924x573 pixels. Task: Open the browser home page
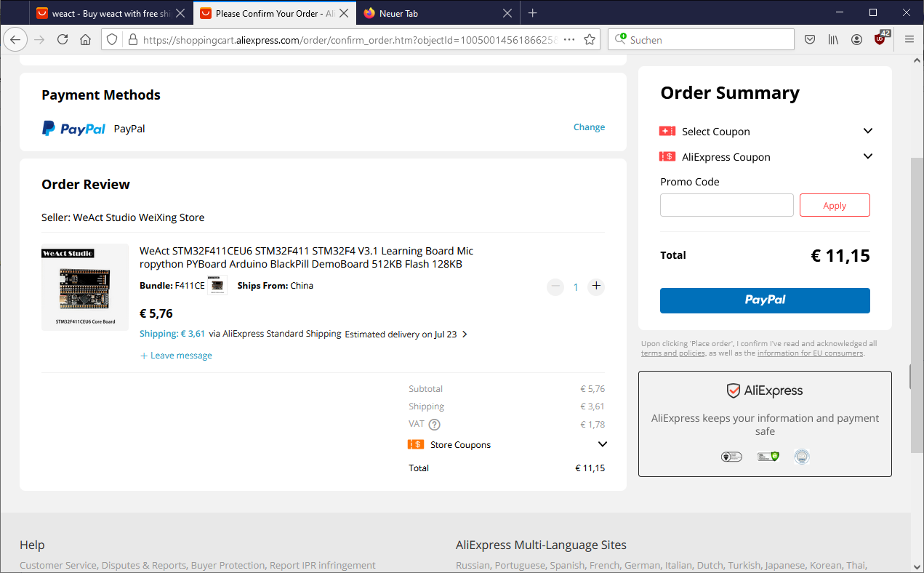(x=85, y=40)
